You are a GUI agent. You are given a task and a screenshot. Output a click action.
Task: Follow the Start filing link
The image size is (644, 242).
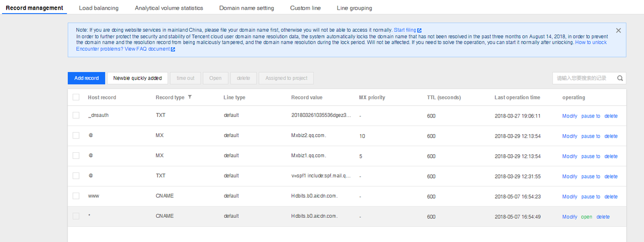405,30
